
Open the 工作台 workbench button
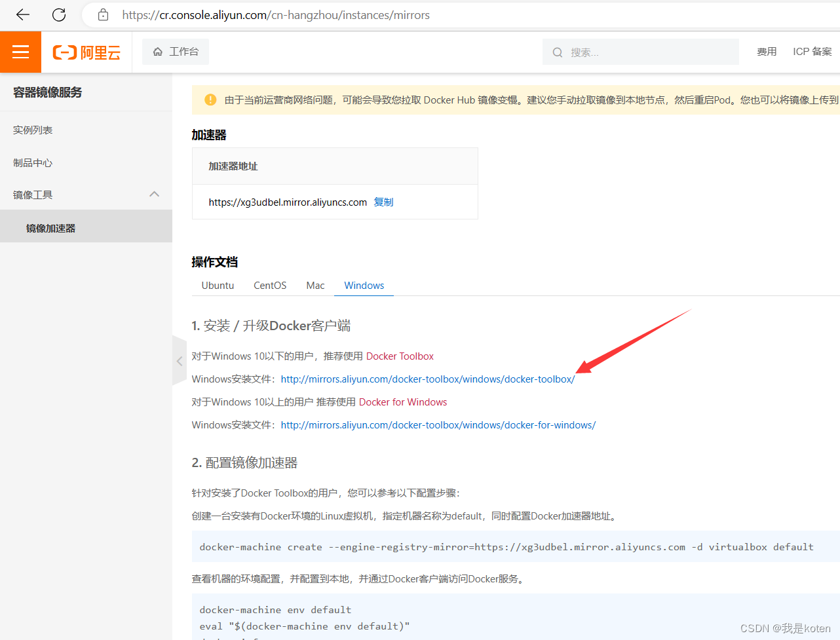176,51
